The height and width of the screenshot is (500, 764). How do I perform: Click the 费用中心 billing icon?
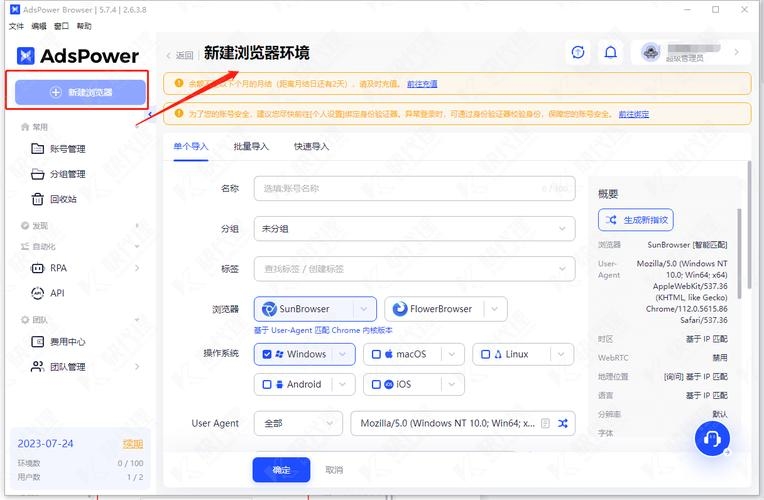(x=38, y=342)
